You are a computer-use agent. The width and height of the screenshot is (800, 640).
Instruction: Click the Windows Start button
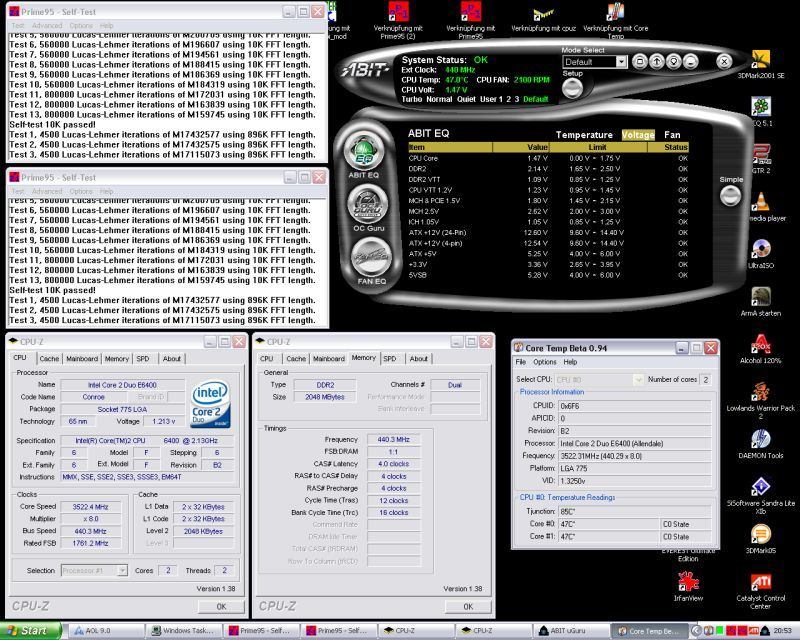point(31,631)
